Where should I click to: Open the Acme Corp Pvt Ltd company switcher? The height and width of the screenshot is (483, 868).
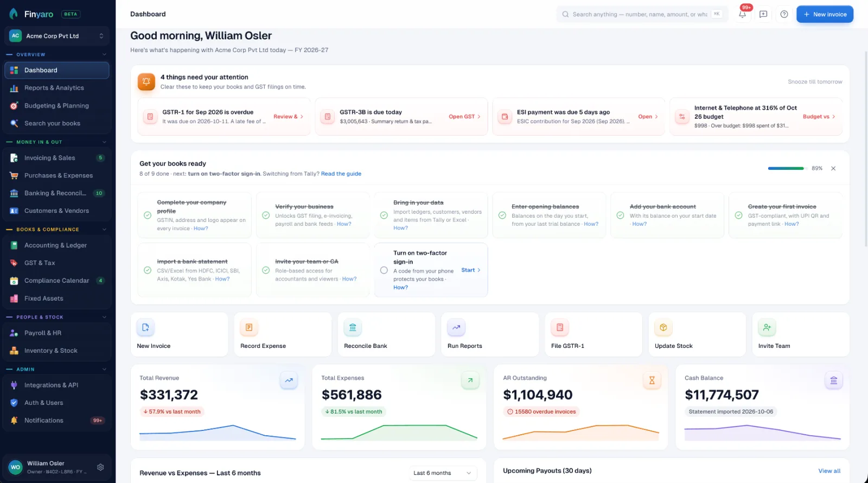[x=57, y=36]
